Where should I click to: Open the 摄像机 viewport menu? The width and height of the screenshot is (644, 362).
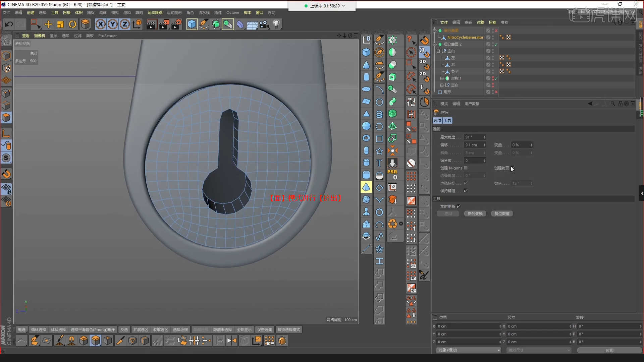[x=40, y=36]
